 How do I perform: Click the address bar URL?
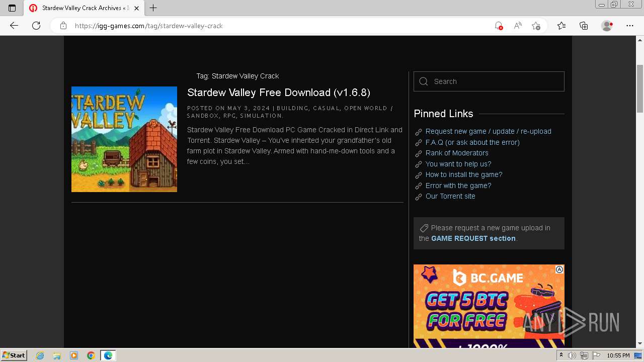click(149, 26)
